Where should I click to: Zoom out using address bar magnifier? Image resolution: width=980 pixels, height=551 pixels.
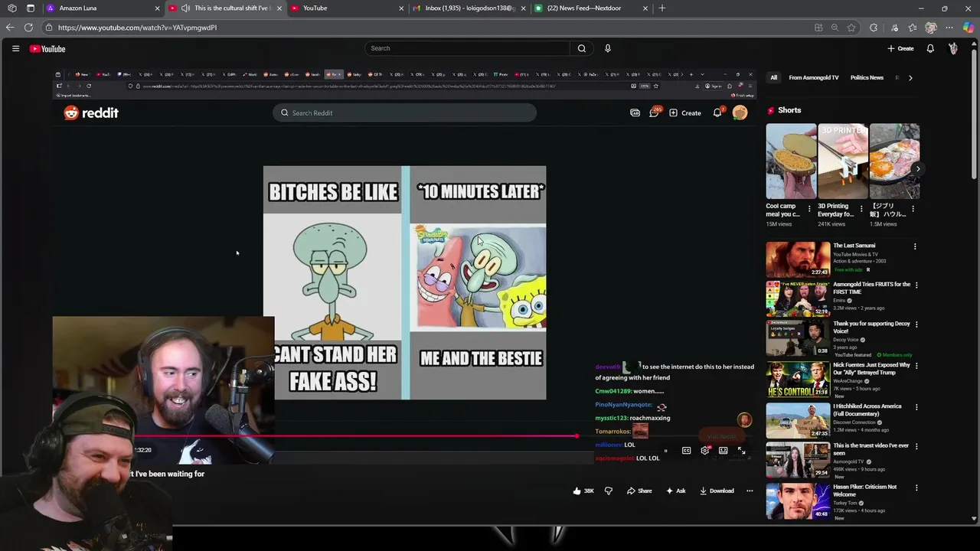click(835, 28)
